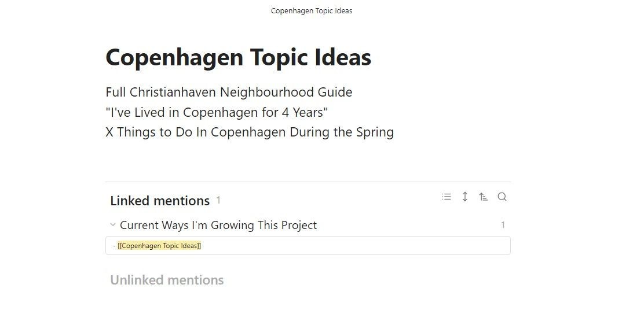644x325 pixels.
Task: Click the count beside Linked mentions heading
Action: [218, 201]
